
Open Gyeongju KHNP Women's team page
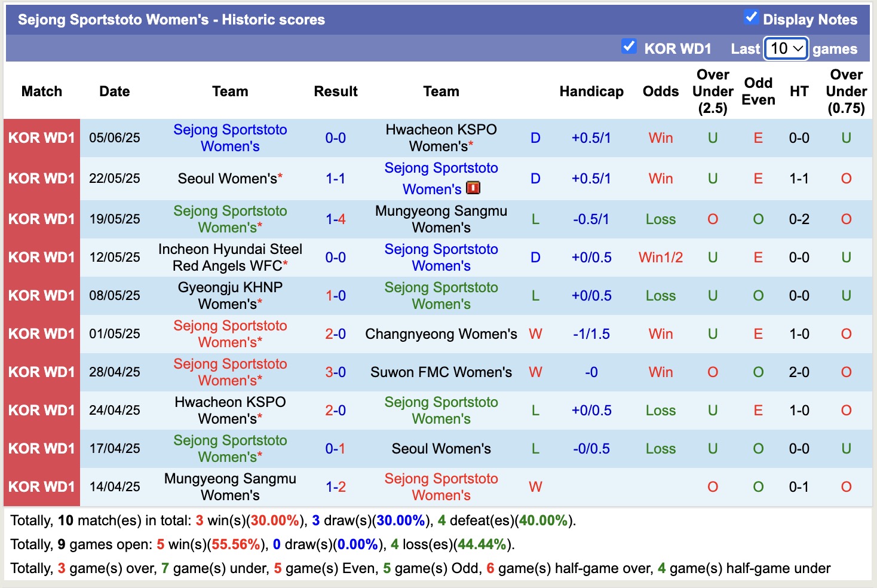231,295
